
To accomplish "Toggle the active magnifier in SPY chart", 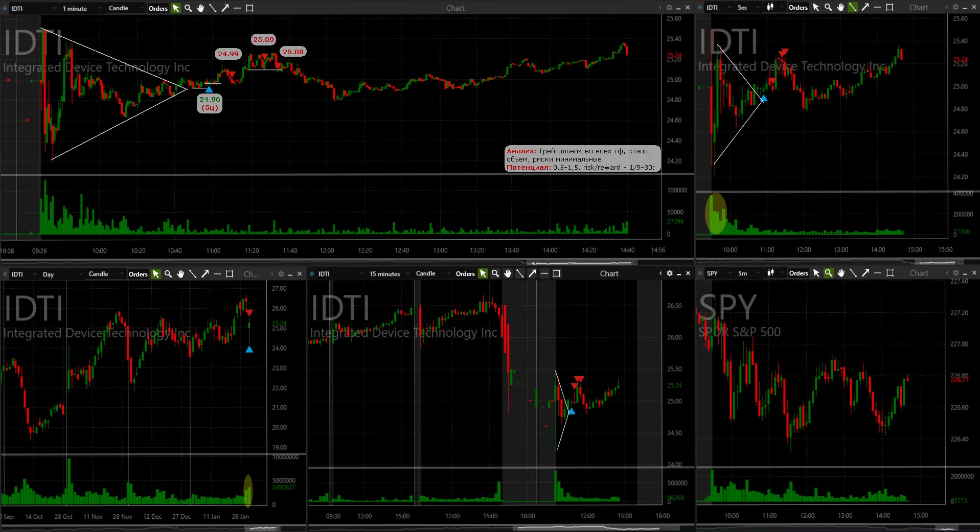I will (829, 273).
